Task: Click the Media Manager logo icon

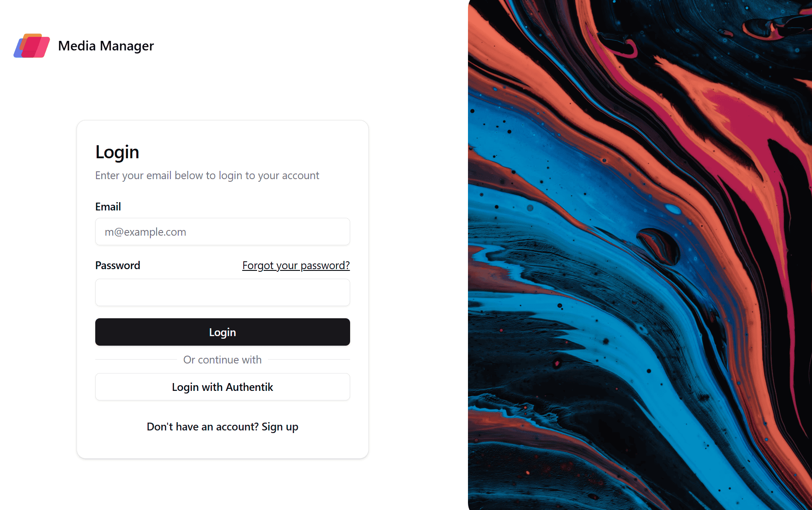Action: (32, 46)
